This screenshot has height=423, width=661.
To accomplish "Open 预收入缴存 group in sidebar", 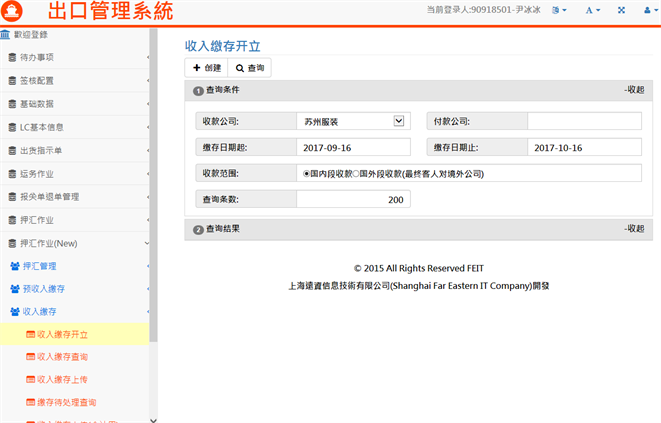I will click(43, 289).
